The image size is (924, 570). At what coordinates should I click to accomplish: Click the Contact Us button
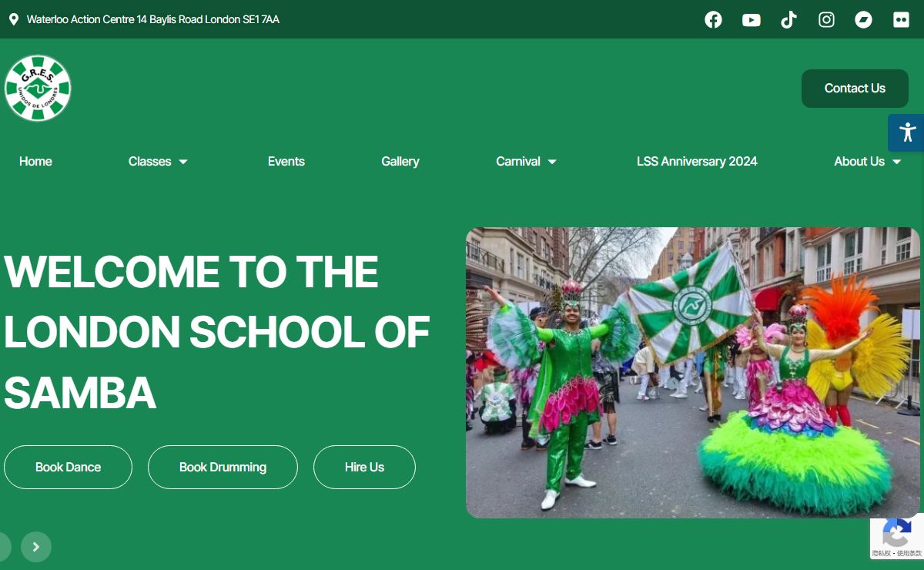[855, 89]
